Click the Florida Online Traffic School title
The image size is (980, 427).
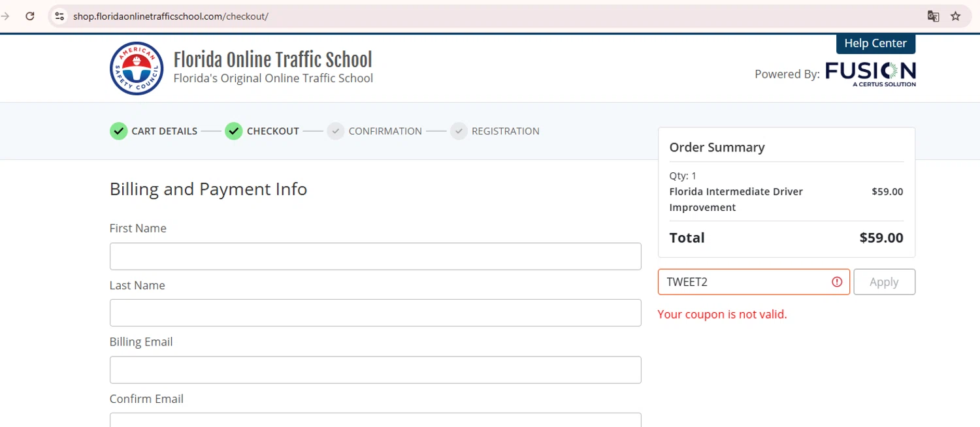pyautogui.click(x=272, y=59)
